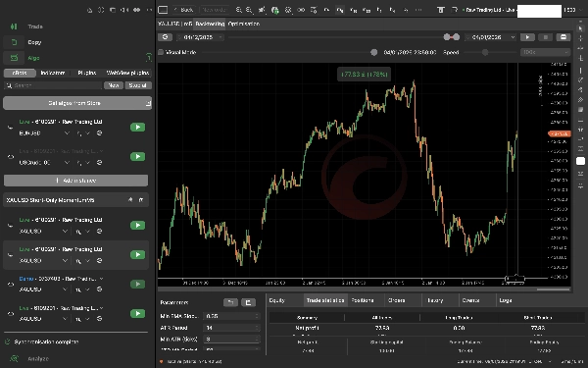Click the white color swatch in drawing toolbar

tap(580, 161)
